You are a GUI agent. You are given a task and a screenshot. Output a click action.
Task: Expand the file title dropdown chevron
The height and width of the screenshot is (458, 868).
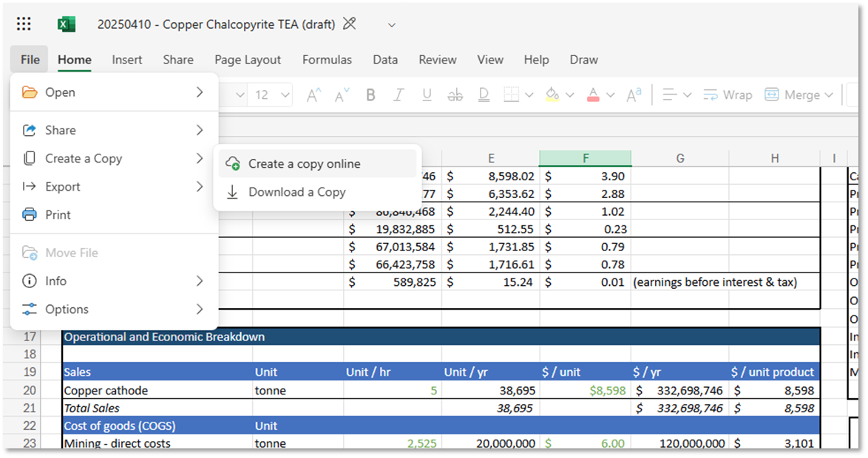391,25
